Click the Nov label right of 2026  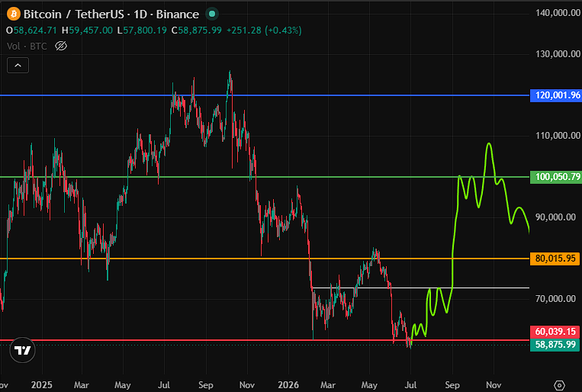pyautogui.click(x=494, y=385)
